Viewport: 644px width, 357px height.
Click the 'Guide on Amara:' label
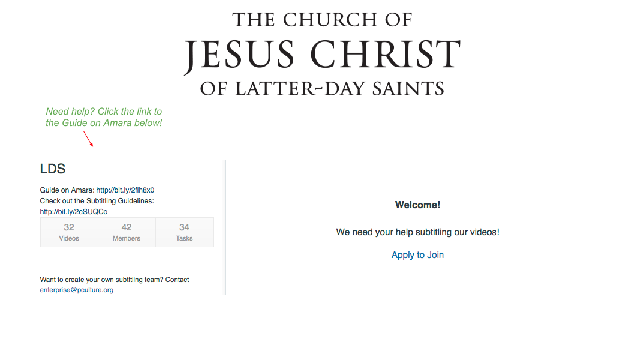[67, 190]
